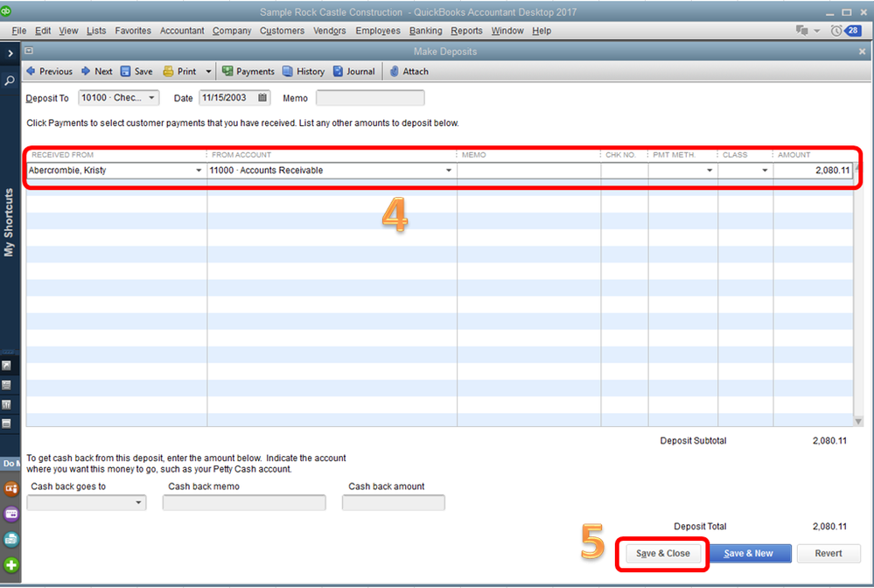Click the Make Deposits window menu icon
The image size is (874, 588).
click(29, 51)
